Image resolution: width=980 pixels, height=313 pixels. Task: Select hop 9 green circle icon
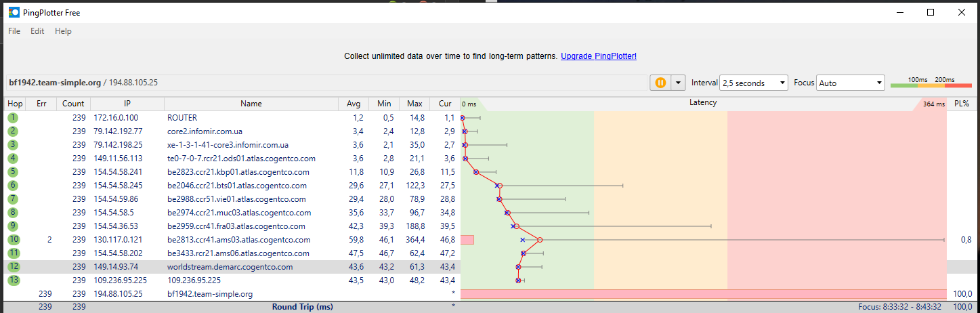click(14, 226)
